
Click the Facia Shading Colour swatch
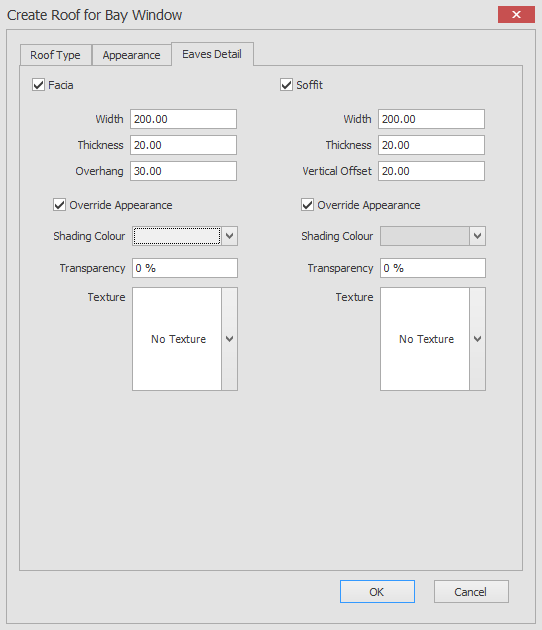pyautogui.click(x=177, y=236)
